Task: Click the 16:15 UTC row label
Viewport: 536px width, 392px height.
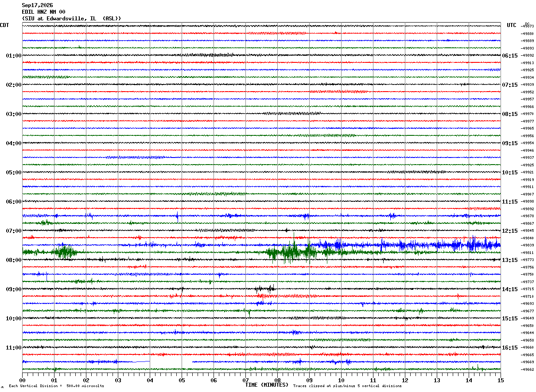Action: click(510, 348)
